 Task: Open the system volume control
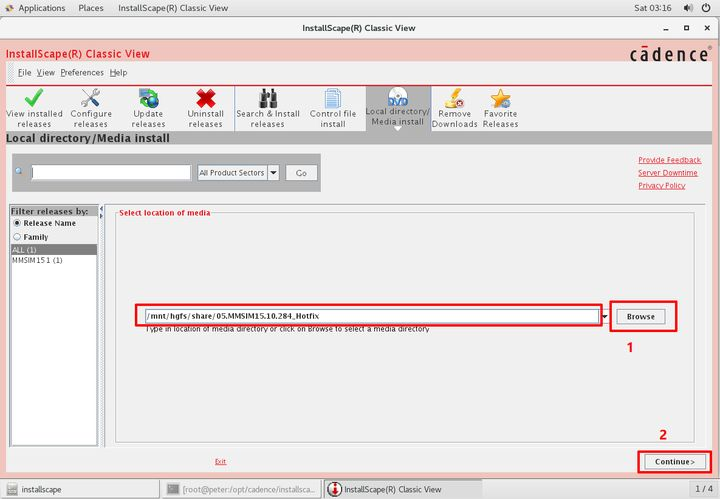click(x=688, y=8)
